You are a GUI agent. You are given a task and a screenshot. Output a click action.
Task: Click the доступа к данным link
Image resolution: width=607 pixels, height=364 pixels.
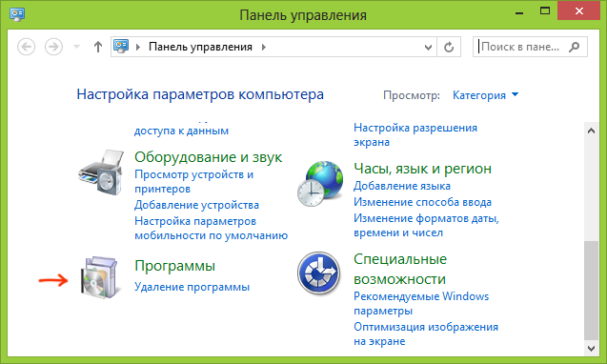[x=182, y=131]
